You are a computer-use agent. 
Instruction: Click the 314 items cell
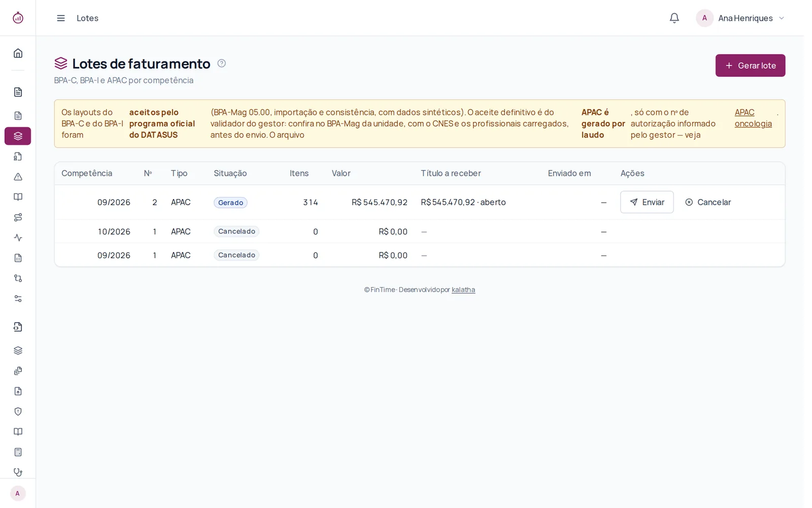click(x=311, y=202)
